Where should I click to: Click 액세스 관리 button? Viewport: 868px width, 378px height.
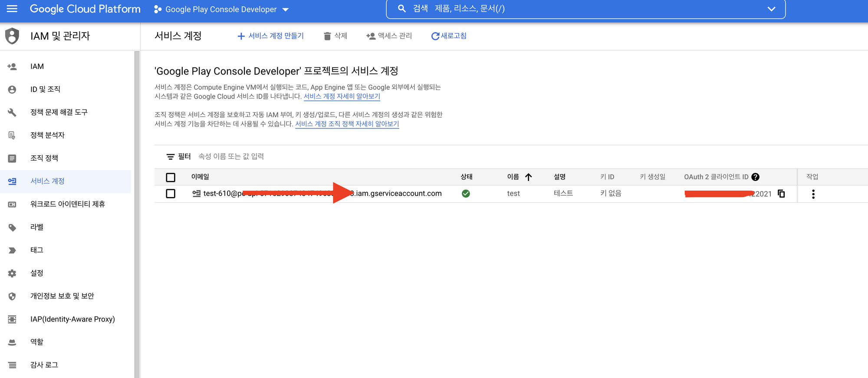coord(389,36)
